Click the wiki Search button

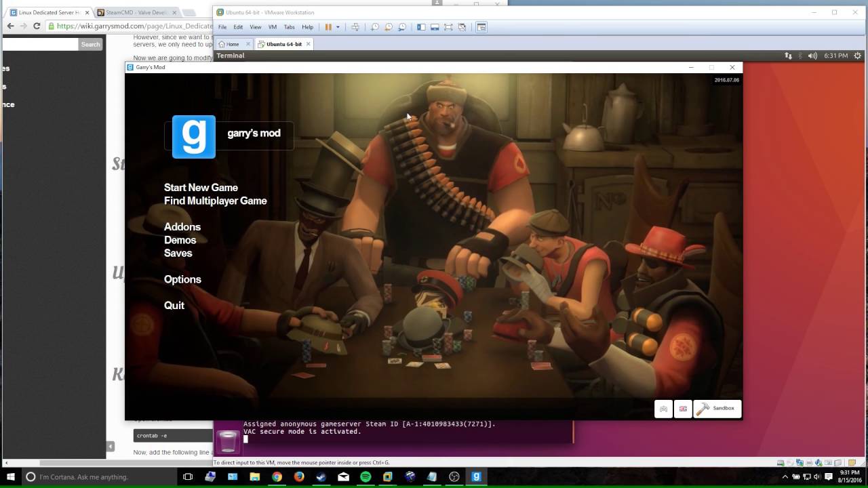(91, 44)
